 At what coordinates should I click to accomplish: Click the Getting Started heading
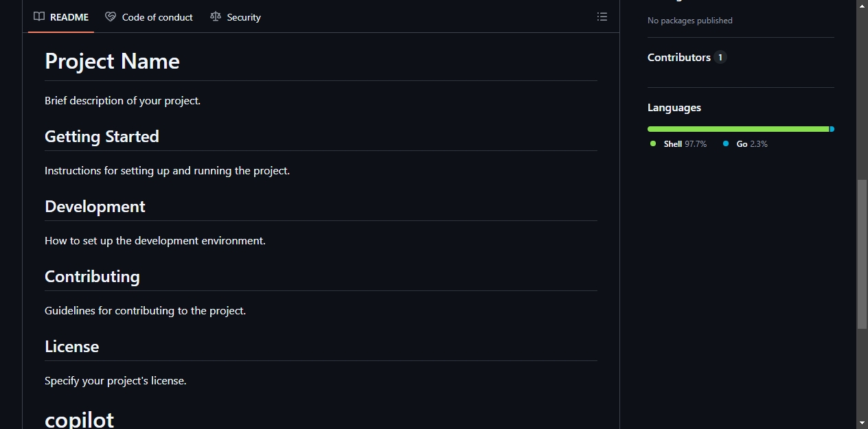click(102, 137)
